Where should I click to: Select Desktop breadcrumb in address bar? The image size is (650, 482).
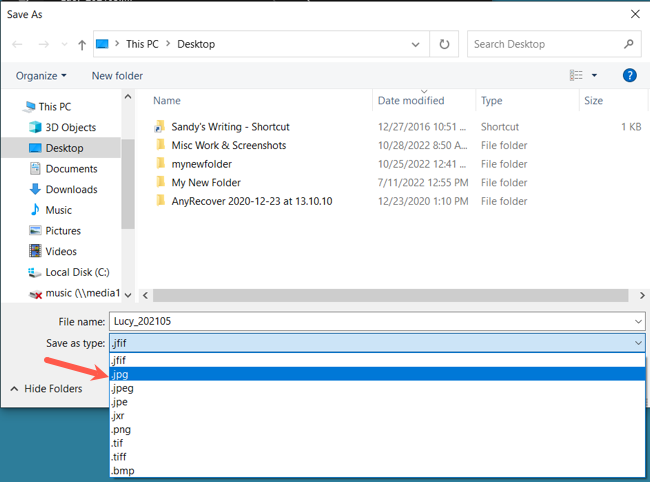click(196, 44)
